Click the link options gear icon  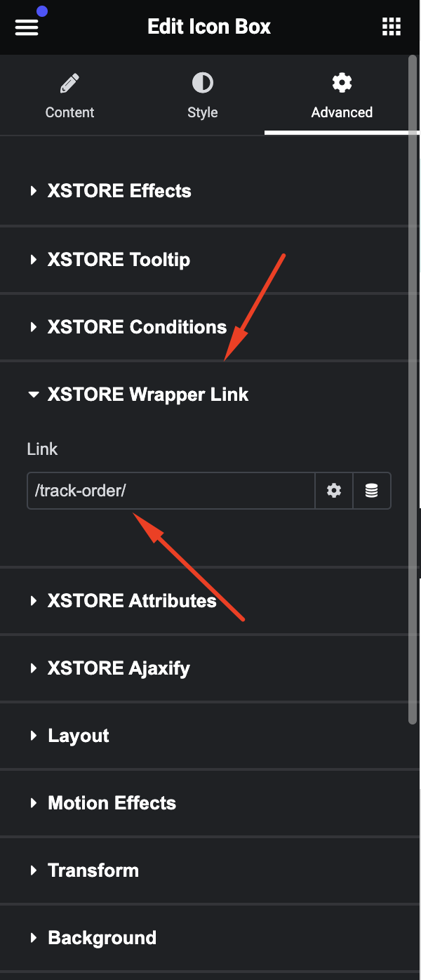(334, 491)
